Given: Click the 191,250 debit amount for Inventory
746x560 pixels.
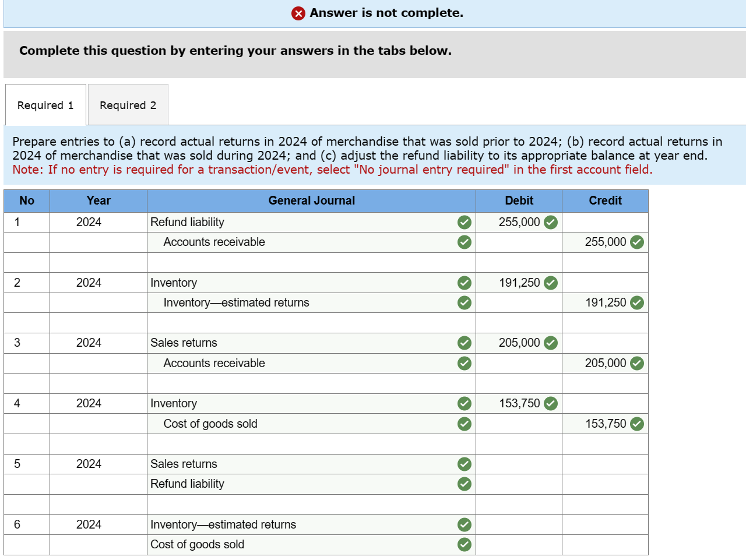Looking at the screenshot, I should [519, 283].
